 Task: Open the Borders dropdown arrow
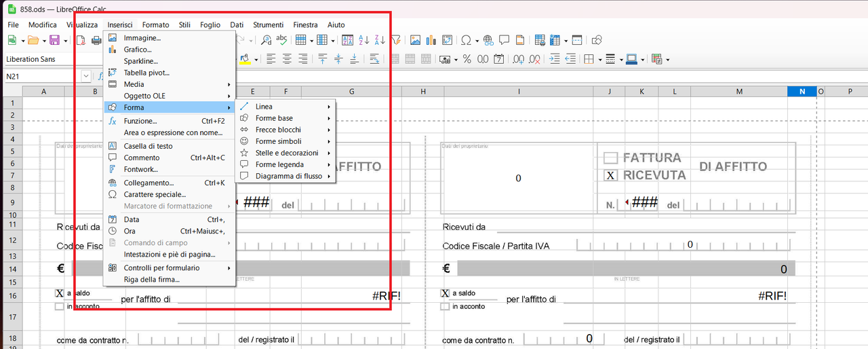coord(600,59)
